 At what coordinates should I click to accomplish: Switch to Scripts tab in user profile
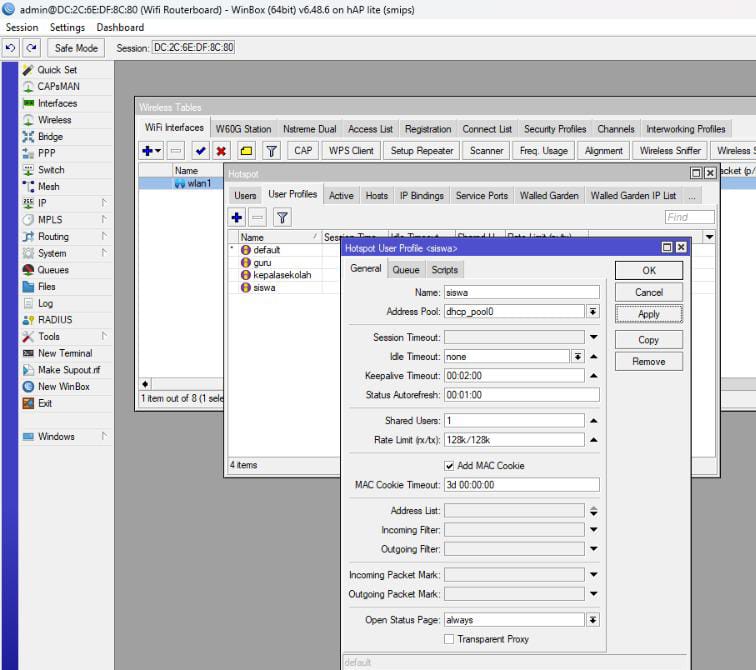tap(445, 270)
